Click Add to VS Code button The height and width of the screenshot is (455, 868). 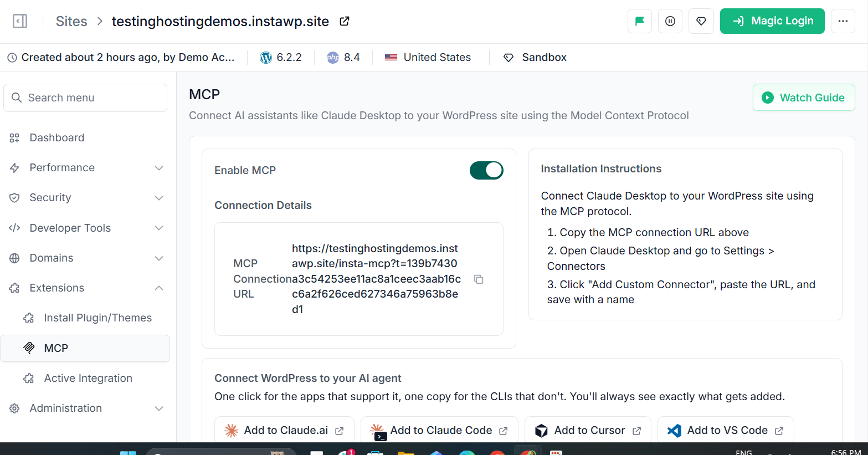tap(726, 431)
